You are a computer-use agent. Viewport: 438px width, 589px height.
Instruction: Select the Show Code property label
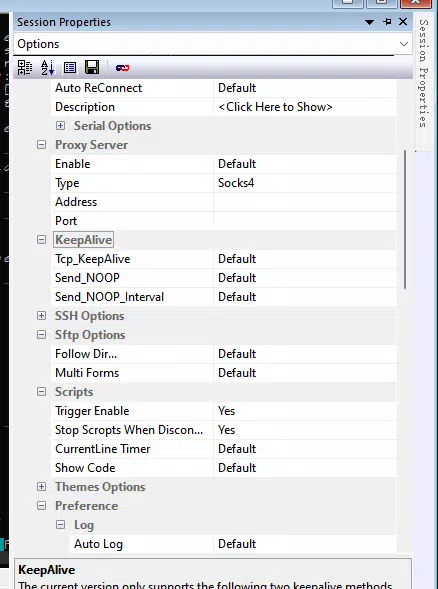tap(85, 468)
